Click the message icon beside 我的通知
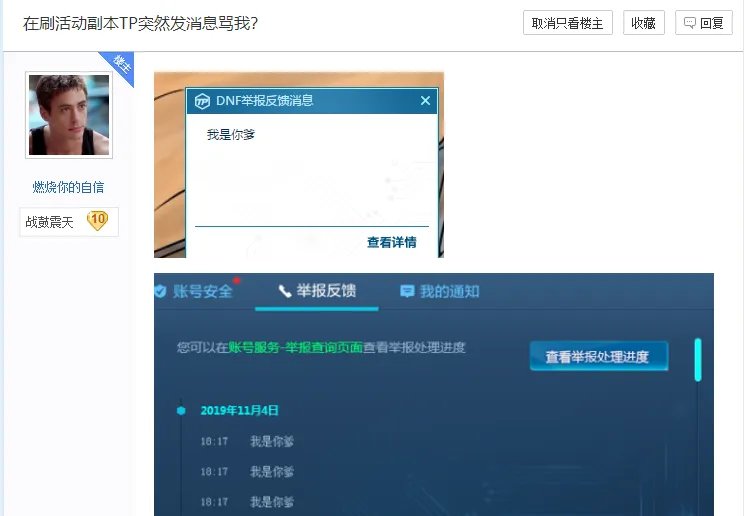The image size is (744, 516). [407, 291]
